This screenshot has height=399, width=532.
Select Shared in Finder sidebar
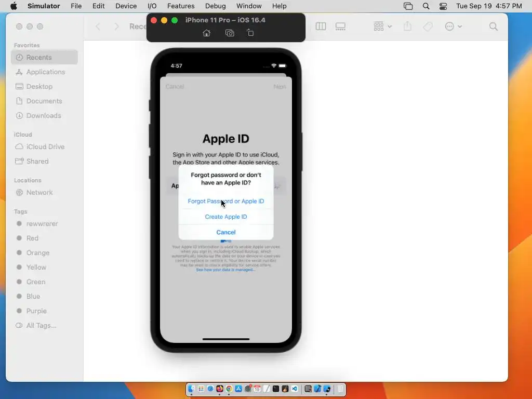(45, 161)
